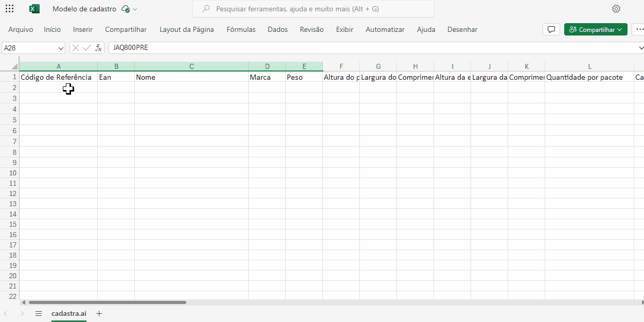The width and height of the screenshot is (644, 322).
Task: Click the Largura da cell in column J
Action: point(490,77)
